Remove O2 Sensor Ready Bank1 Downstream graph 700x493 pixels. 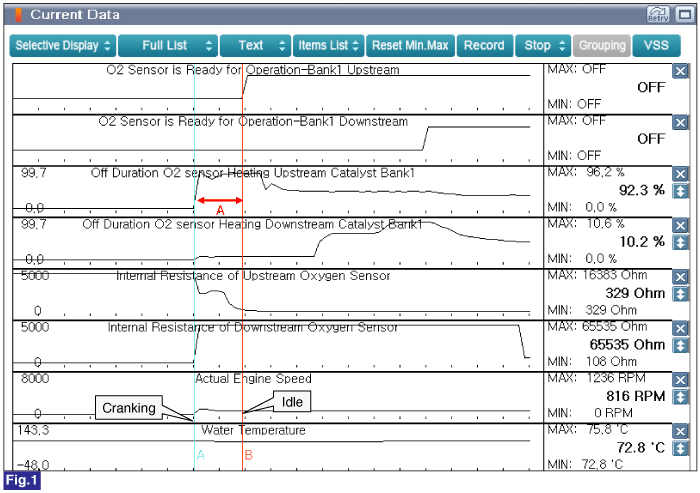click(x=680, y=123)
